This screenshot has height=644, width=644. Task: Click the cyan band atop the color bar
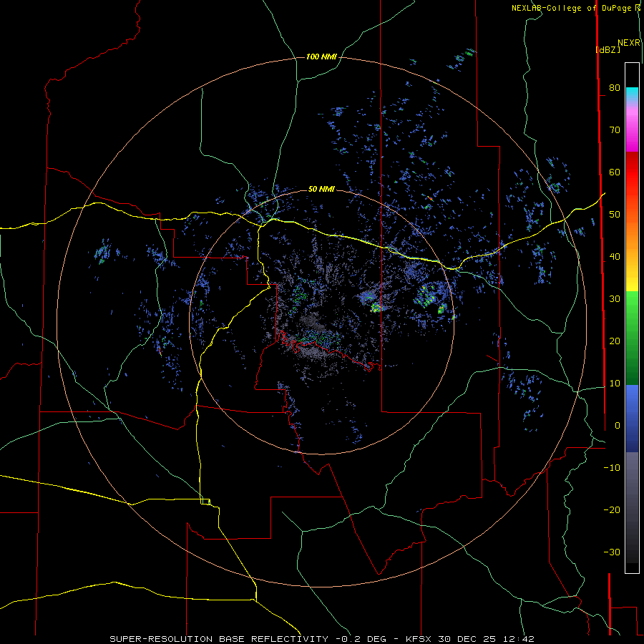[632, 94]
